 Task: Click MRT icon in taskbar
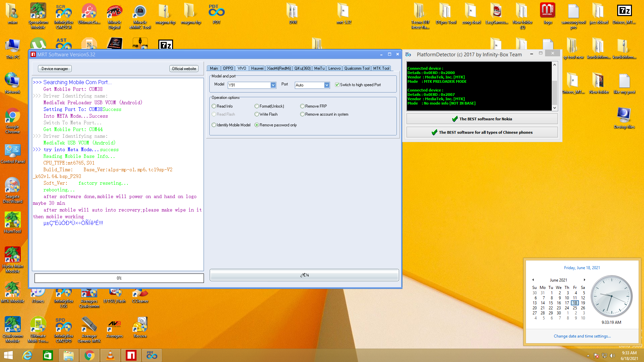coord(131,355)
